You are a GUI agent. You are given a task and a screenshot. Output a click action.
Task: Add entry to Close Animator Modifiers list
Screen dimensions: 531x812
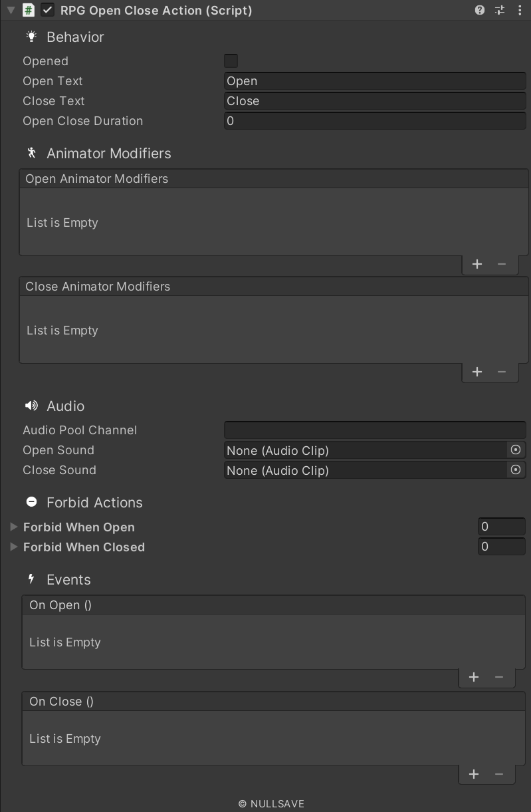(477, 372)
